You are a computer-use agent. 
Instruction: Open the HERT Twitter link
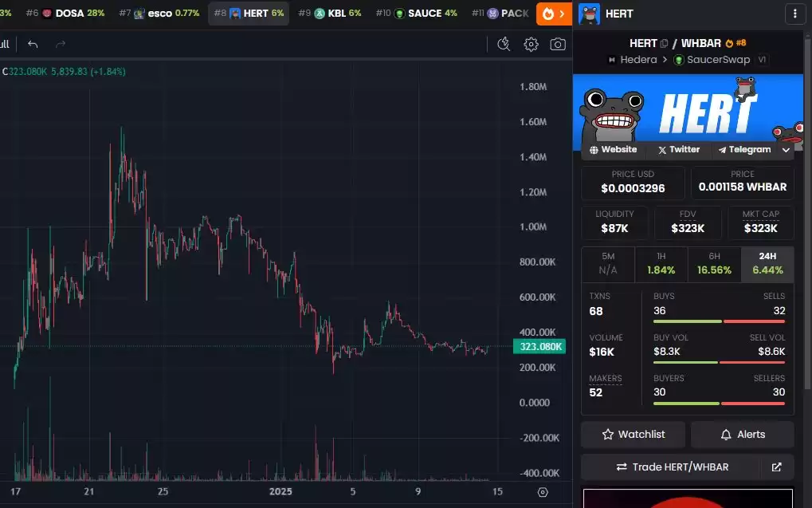click(678, 149)
